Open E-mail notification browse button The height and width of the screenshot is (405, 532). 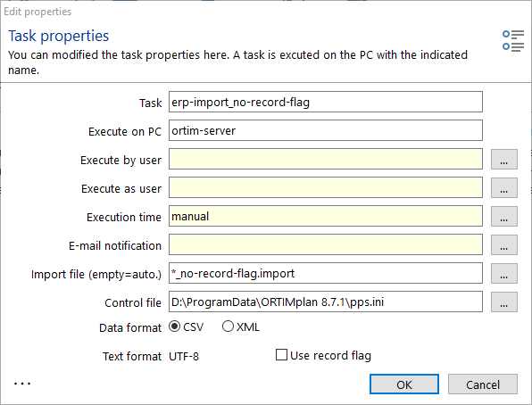[503, 244]
